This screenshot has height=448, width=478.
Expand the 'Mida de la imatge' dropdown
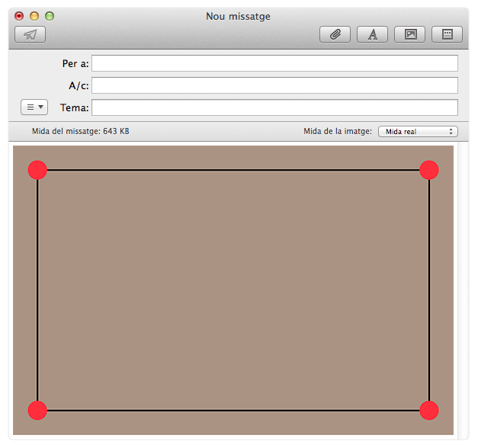(x=417, y=131)
